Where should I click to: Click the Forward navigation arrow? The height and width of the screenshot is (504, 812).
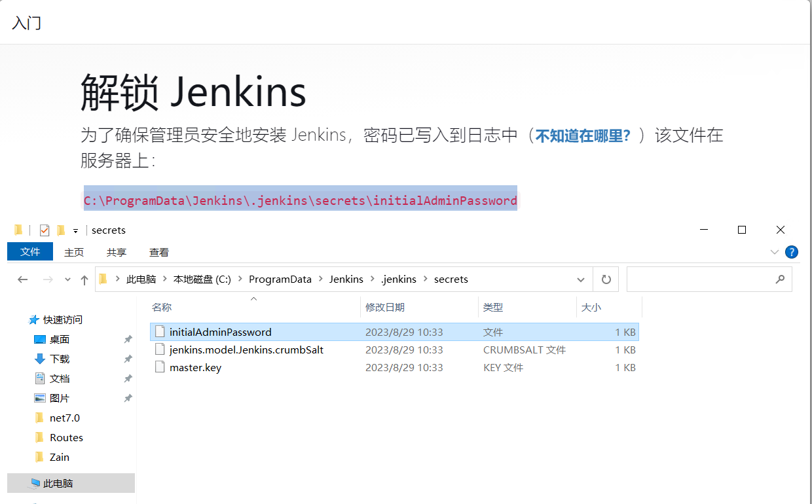tap(47, 279)
